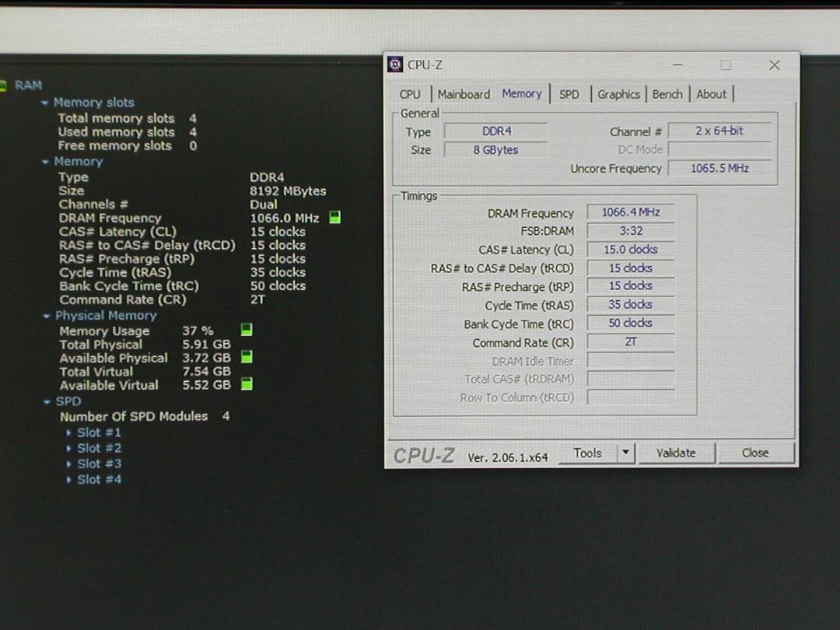Collapse the Memory slots section

[45, 103]
